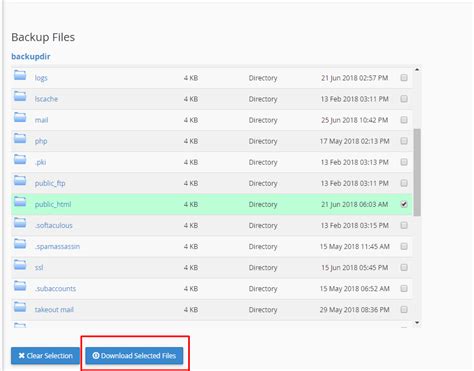Click the .softaculous folder icon

(20, 223)
